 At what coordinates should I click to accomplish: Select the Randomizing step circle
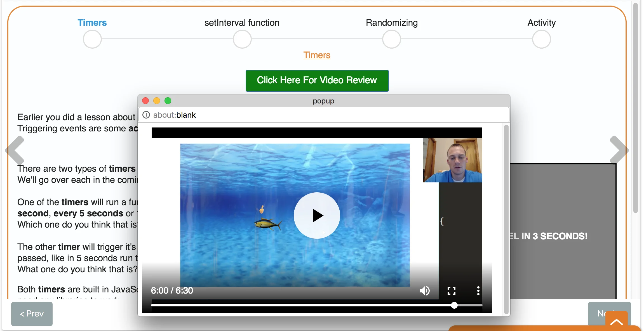[x=391, y=39]
